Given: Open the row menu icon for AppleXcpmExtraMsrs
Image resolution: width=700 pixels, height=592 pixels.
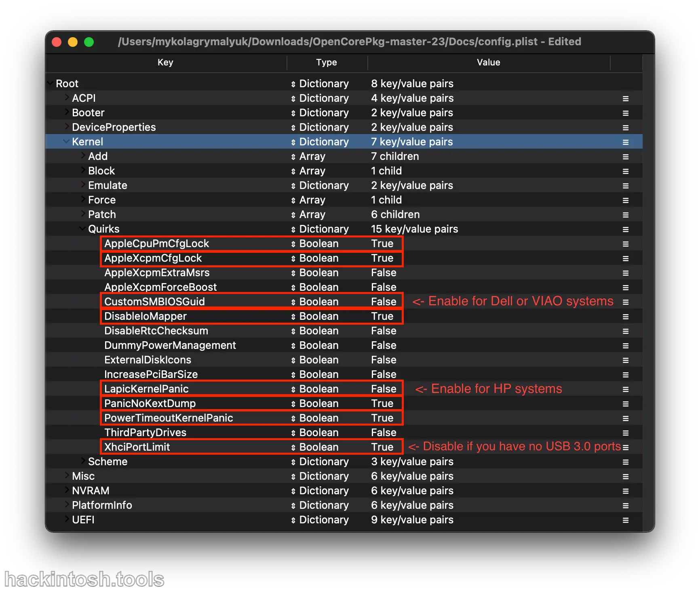Looking at the screenshot, I should click(x=626, y=273).
